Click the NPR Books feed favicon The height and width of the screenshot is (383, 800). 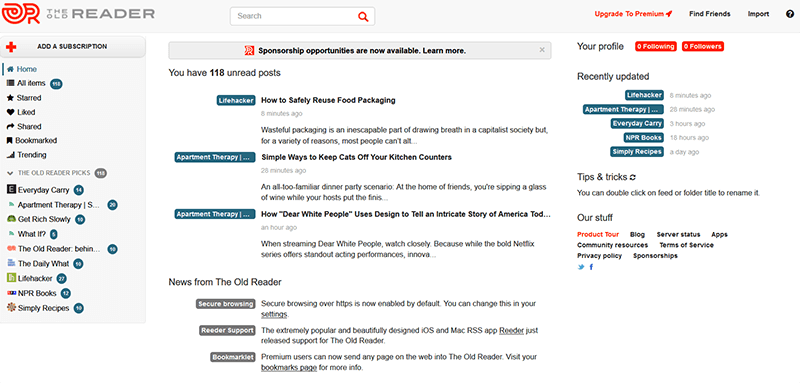pos(11,293)
